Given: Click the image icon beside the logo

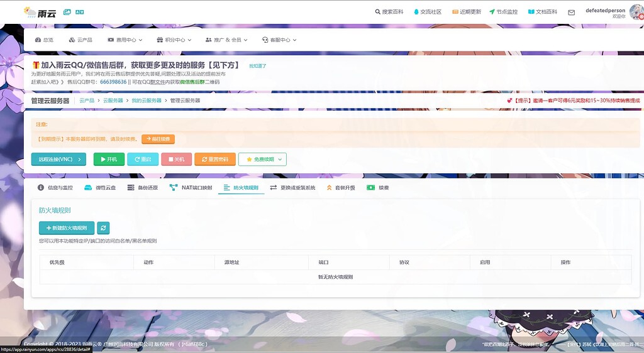Looking at the screenshot, I should 67,12.
